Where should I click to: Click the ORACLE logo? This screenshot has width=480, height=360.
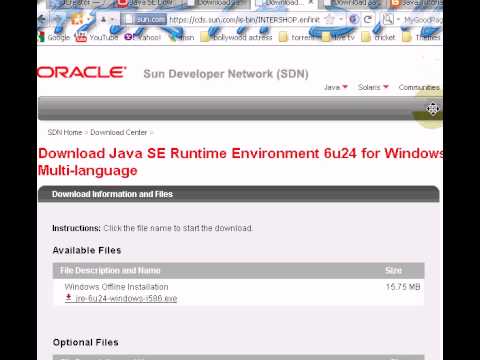pos(82,72)
